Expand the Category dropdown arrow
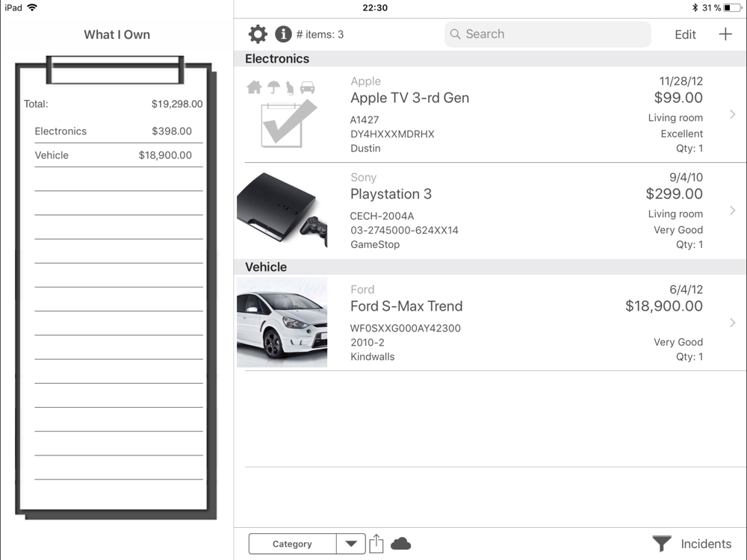747x560 pixels. (x=351, y=544)
